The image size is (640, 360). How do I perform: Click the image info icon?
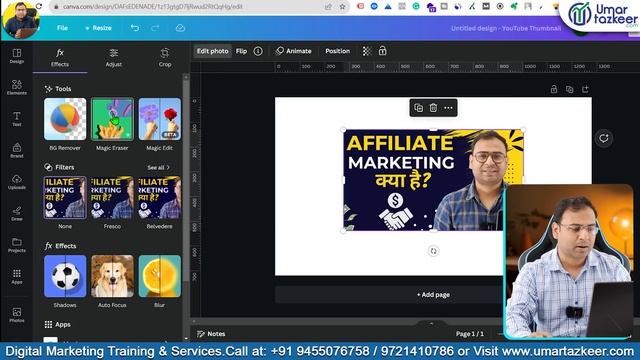tap(258, 51)
